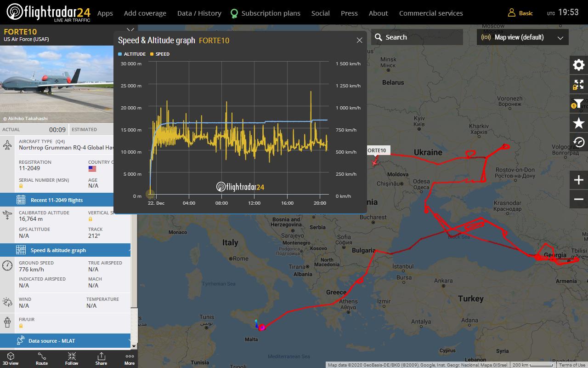The width and height of the screenshot is (588, 368).
Task: Follow the FORTE10 aircraft
Action: click(72, 359)
